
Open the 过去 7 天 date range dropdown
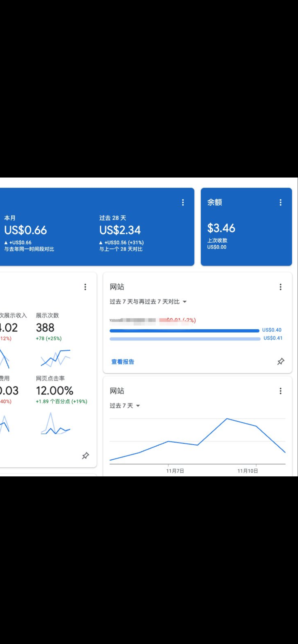click(125, 406)
